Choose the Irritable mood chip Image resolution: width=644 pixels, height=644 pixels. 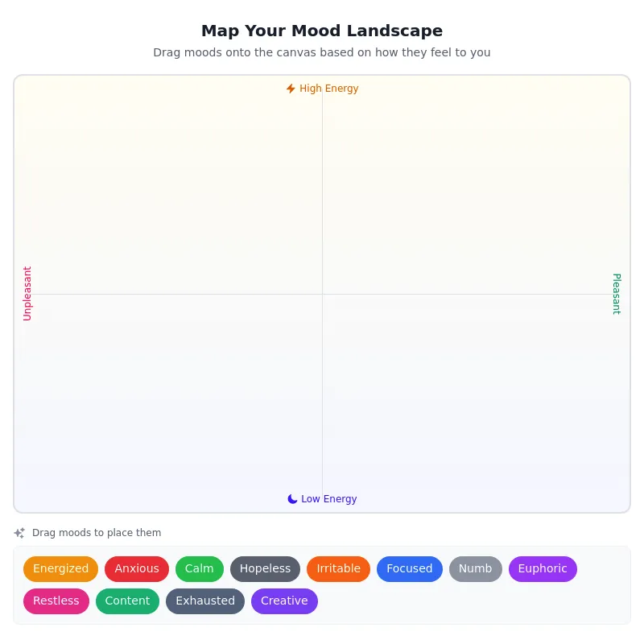pyautogui.click(x=338, y=568)
